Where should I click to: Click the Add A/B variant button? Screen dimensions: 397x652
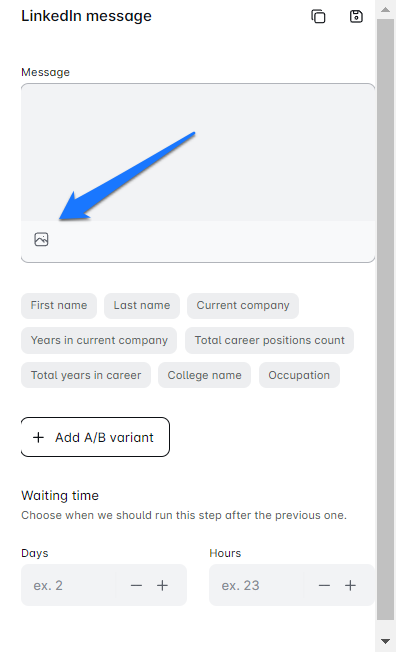click(x=95, y=437)
